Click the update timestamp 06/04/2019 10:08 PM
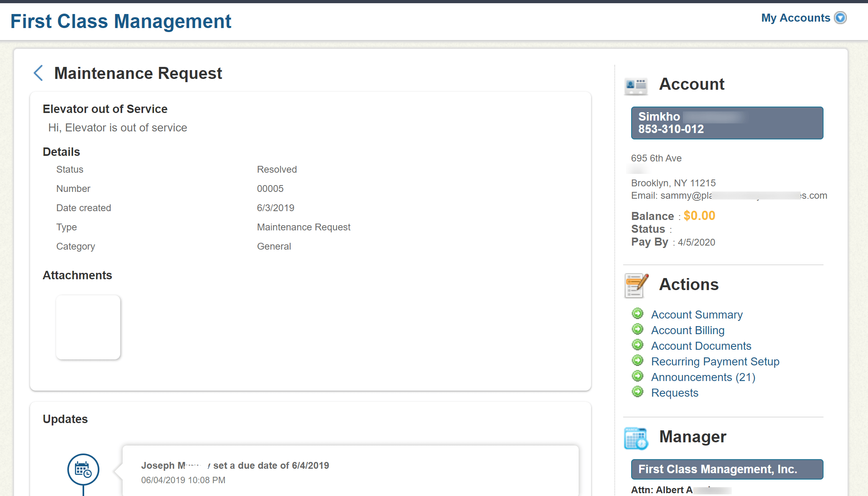This screenshot has height=496, width=868. point(183,480)
